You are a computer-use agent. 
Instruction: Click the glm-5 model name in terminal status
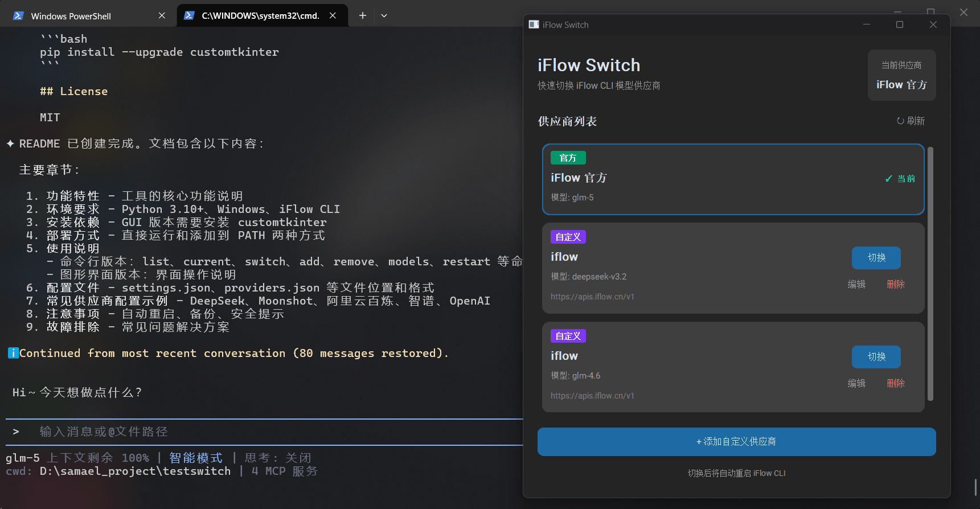23,458
